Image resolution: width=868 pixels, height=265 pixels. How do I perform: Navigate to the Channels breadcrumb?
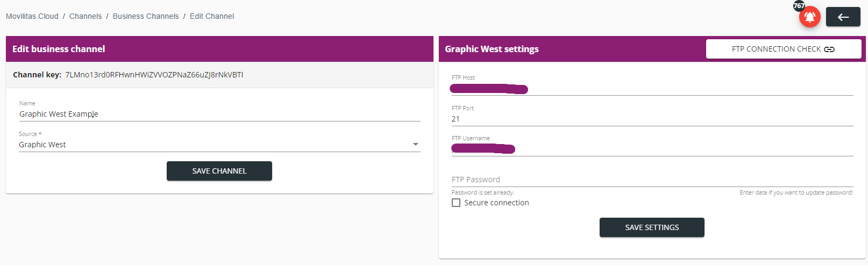[x=86, y=16]
